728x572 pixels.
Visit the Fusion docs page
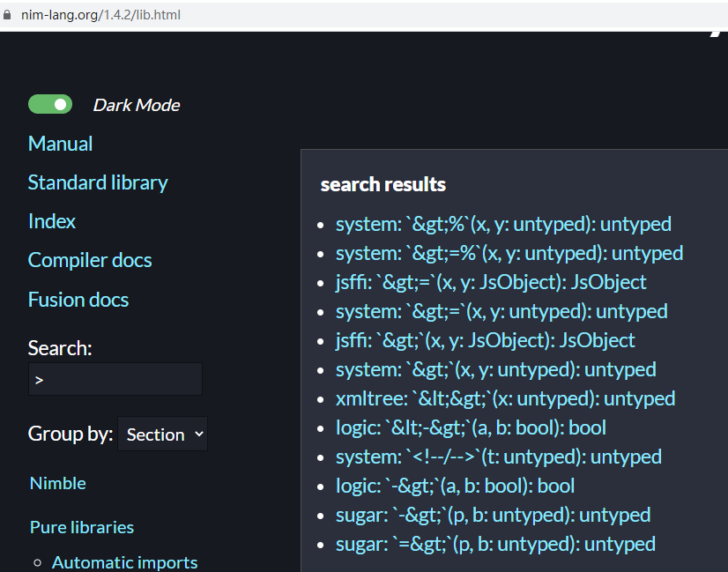(78, 300)
